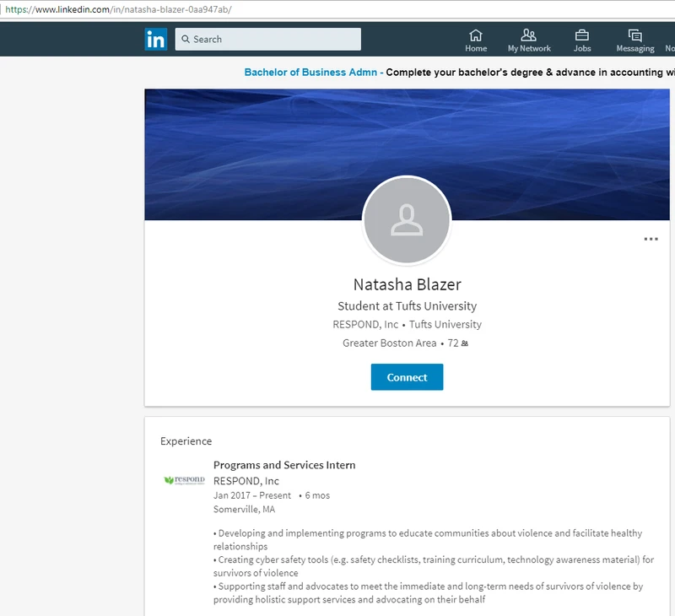
Task: Click the LinkedIn logo icon
Action: (x=156, y=39)
